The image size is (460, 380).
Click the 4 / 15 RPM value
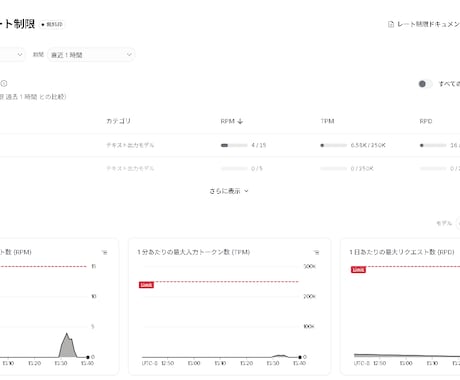(259, 145)
